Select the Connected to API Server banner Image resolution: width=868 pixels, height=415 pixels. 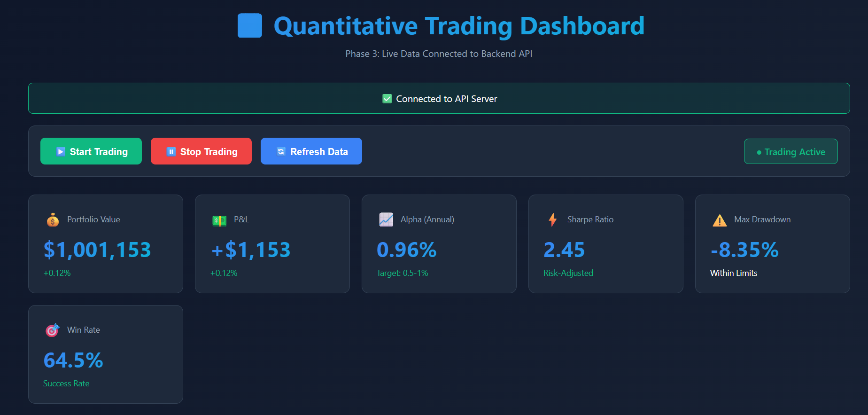(439, 98)
